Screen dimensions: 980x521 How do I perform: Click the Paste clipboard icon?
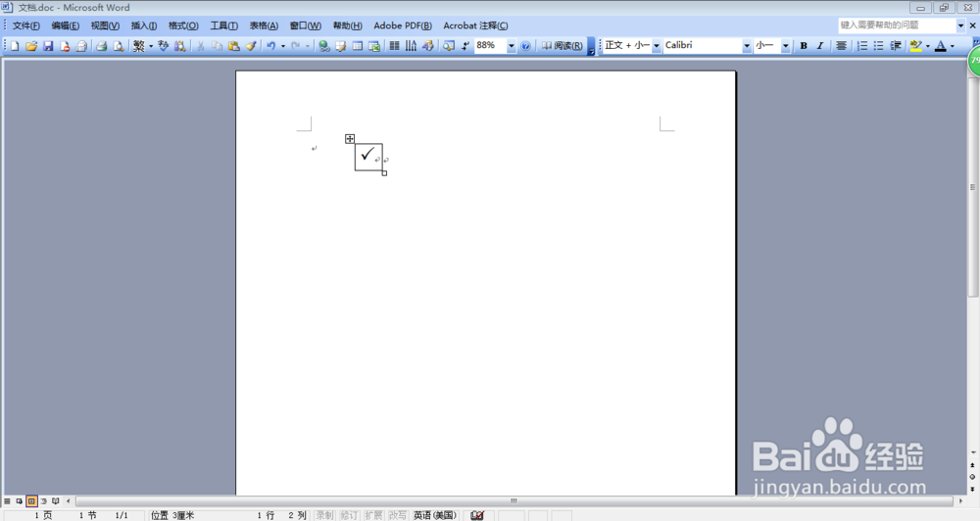tap(234, 46)
